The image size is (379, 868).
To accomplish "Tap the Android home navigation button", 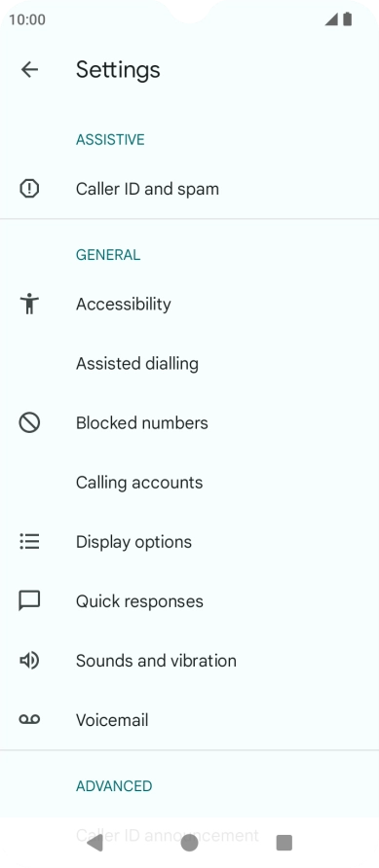I will (x=189, y=843).
